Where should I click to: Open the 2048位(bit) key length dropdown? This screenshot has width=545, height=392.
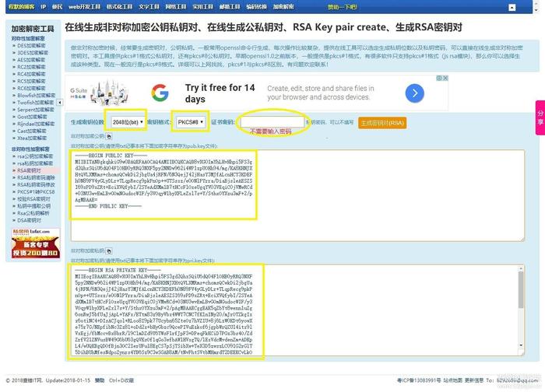128,122
